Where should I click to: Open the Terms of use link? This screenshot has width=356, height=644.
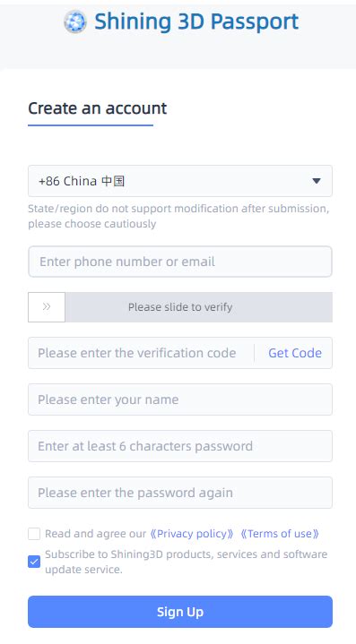pos(280,534)
